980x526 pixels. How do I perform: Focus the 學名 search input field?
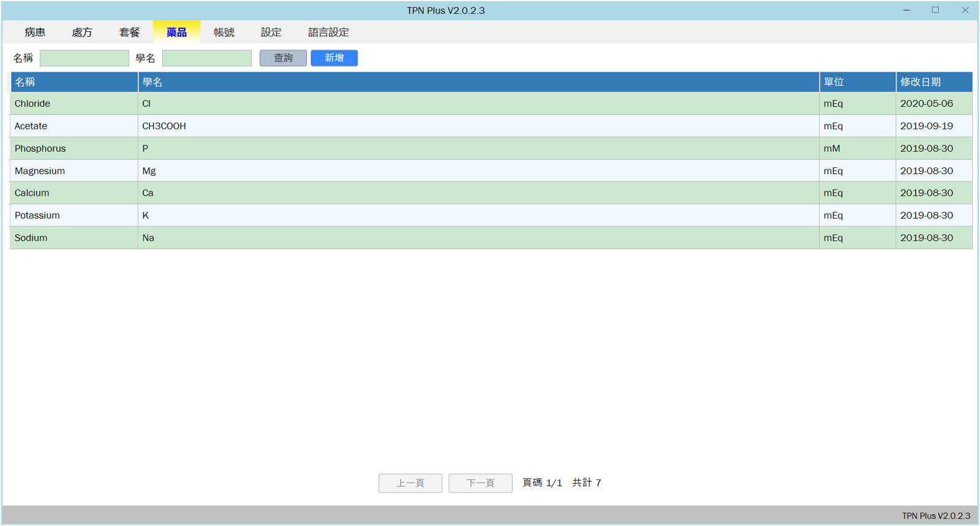pyautogui.click(x=207, y=58)
